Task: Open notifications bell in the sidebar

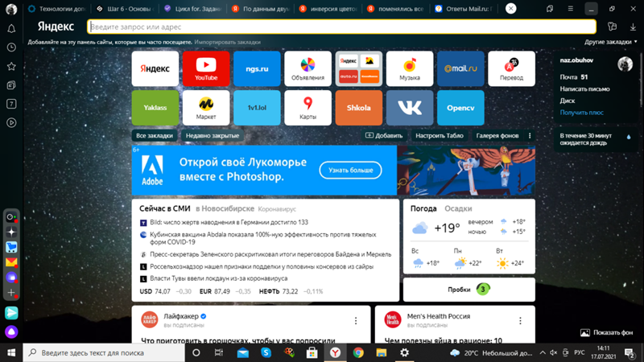Action: pyautogui.click(x=11, y=28)
